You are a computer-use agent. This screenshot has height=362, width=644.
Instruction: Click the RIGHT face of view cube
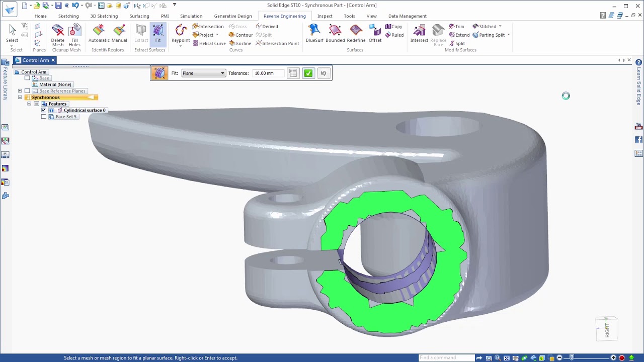[607, 330]
